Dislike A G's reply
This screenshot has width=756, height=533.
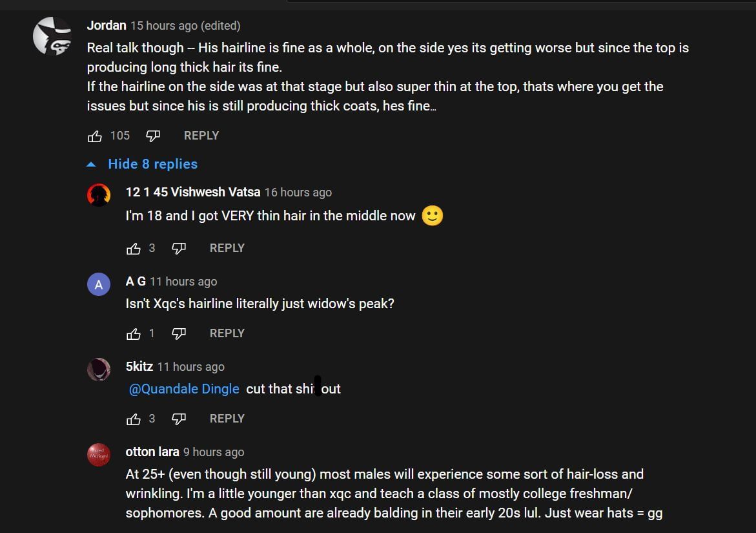coord(179,333)
